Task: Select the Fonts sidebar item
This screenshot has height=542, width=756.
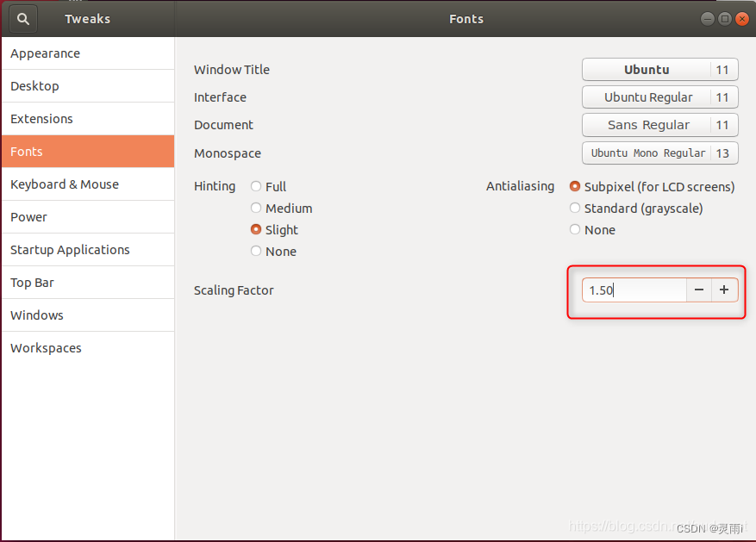Action: (x=88, y=152)
